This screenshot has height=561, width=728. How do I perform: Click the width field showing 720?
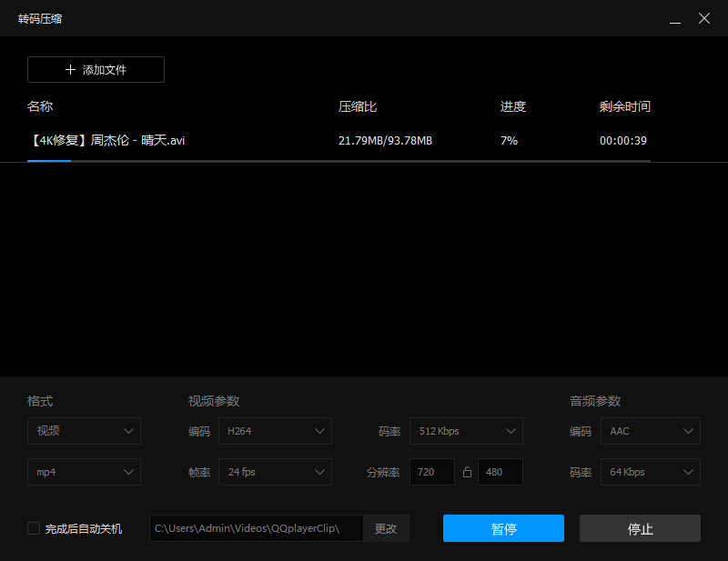431,472
